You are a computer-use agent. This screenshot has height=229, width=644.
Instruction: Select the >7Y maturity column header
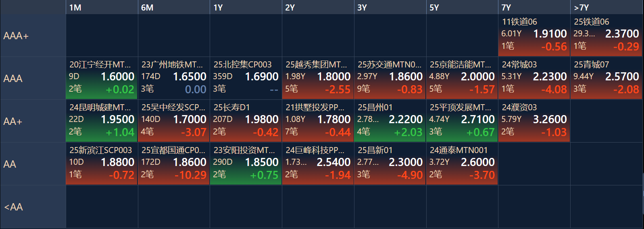(x=606, y=7)
